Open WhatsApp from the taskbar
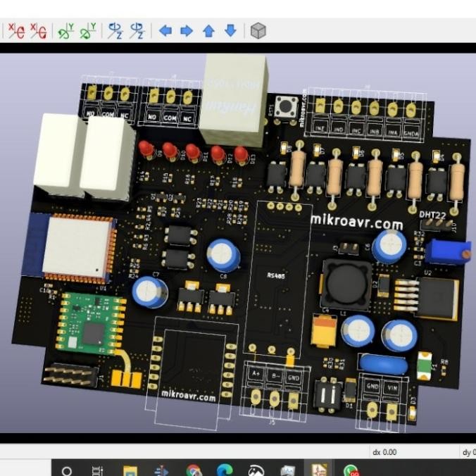476x476 pixels. click(351, 470)
